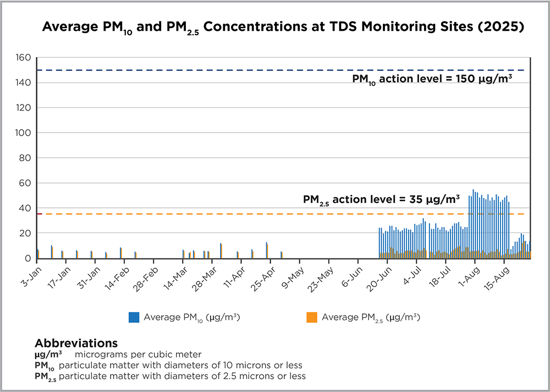Screen dimensions: 550x392
Task: Click the PM10 action level annotation
Action: point(432,79)
